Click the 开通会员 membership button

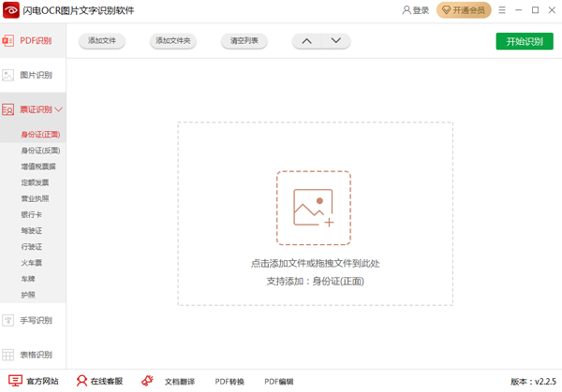click(x=464, y=10)
